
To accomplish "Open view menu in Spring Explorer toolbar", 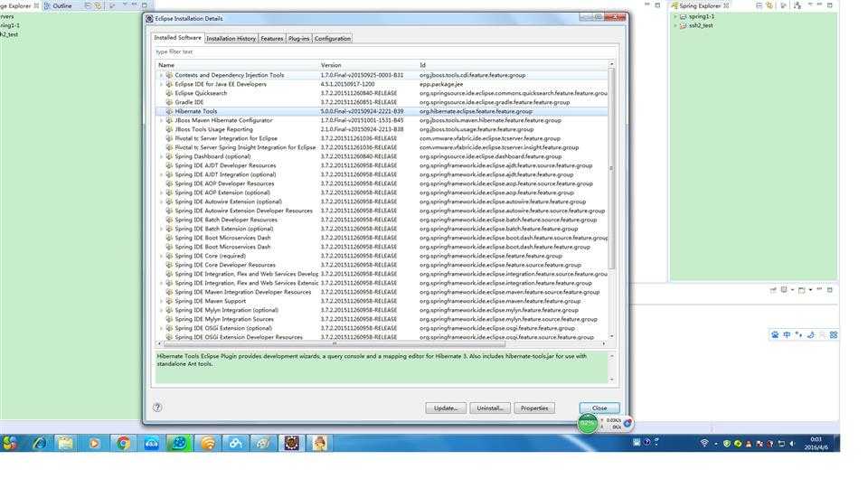I will (810, 5).
